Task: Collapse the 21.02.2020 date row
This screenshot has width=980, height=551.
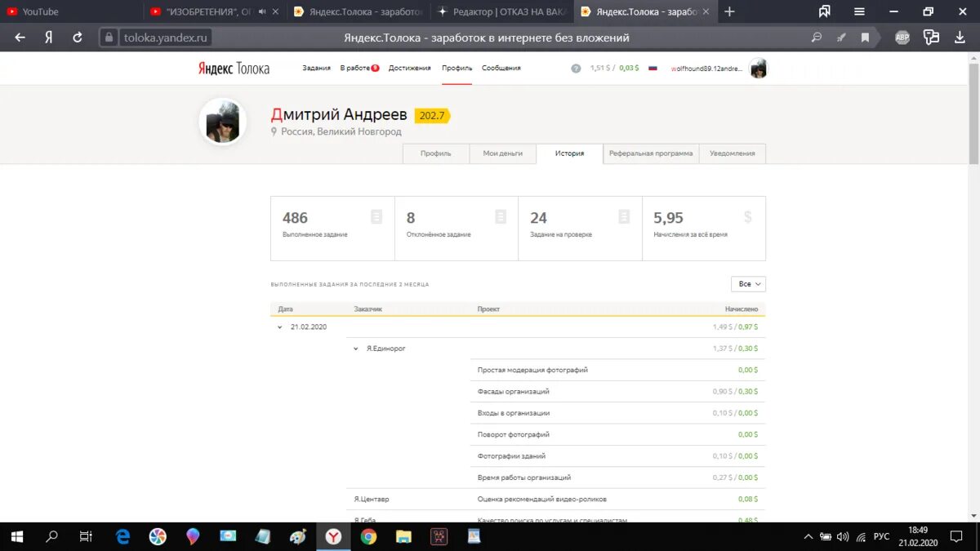Action: point(280,327)
